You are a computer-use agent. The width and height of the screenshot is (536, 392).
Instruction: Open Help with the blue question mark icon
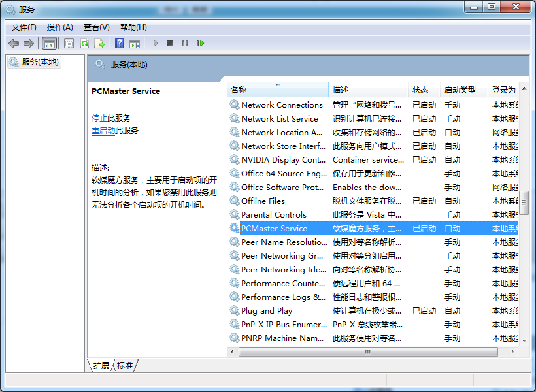point(119,43)
